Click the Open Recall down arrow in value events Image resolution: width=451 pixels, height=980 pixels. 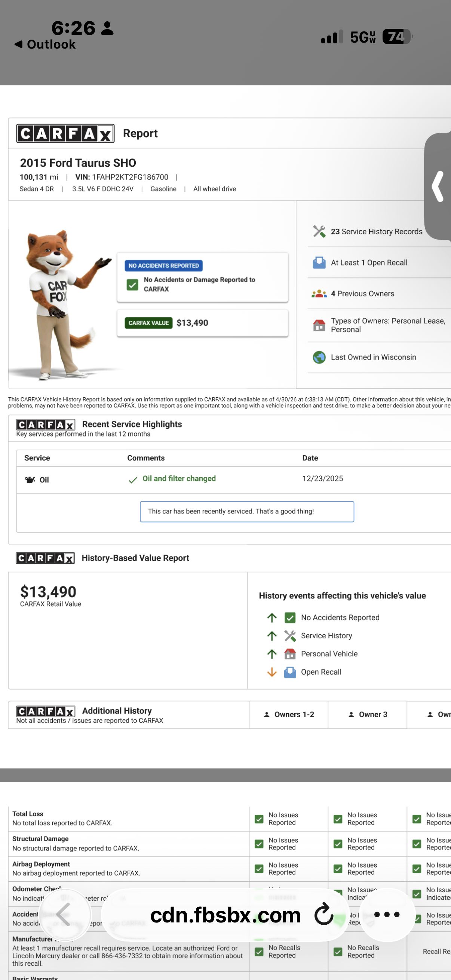tap(272, 672)
